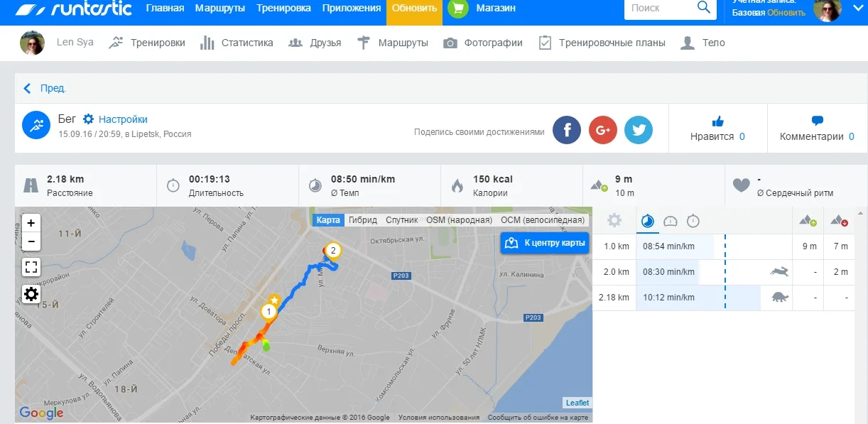Open Статистика section
The width and height of the screenshot is (868, 424).
237,43
